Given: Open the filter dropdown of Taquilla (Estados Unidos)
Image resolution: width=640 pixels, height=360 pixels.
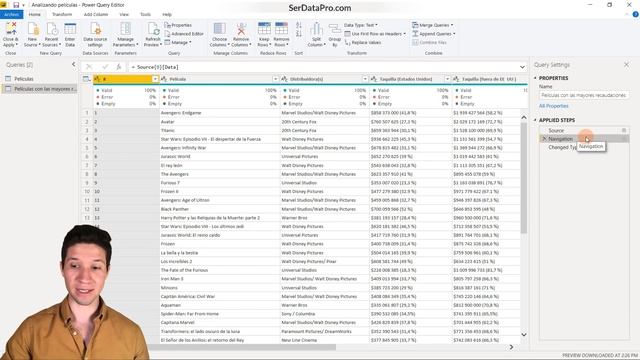Looking at the screenshot, I should pyautogui.click(x=447, y=79).
